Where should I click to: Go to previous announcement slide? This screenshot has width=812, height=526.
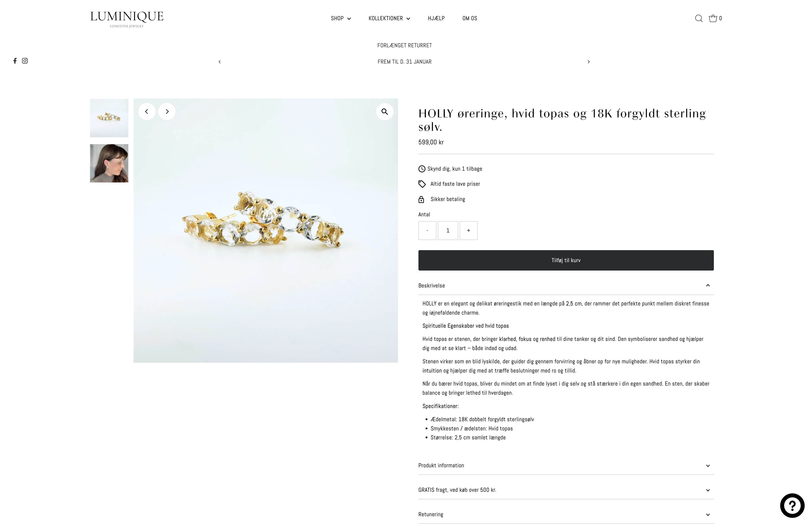click(x=220, y=62)
